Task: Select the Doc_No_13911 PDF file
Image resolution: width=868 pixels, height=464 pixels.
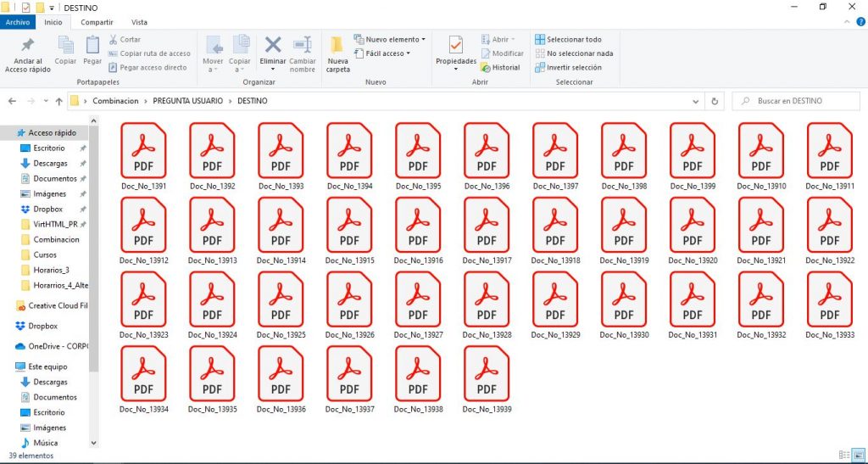Action: [x=830, y=156]
